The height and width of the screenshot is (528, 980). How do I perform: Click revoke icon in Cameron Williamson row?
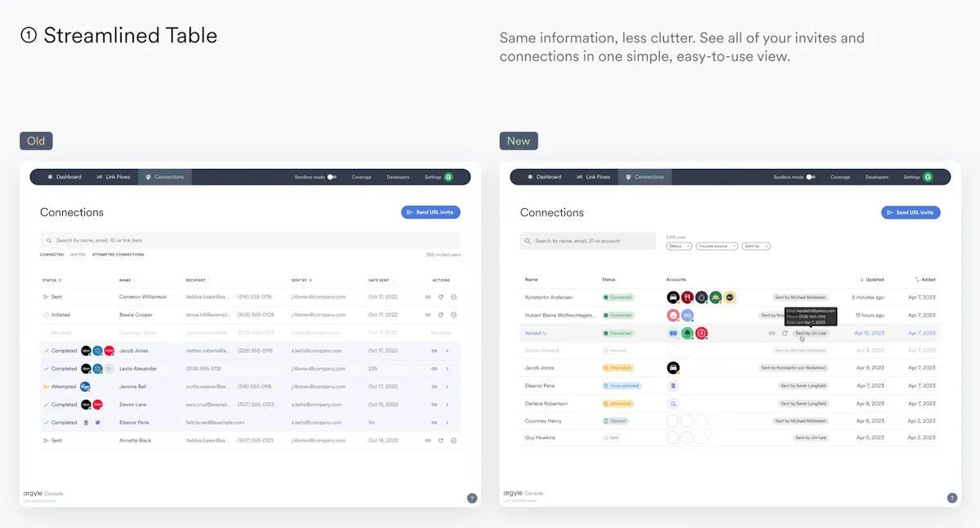(453, 297)
